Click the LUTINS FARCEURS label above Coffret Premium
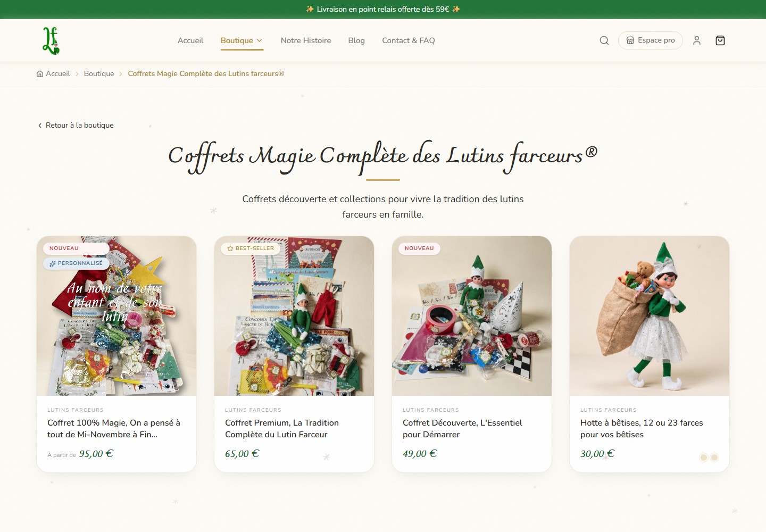Viewport: 766px width, 532px height. pyautogui.click(x=253, y=410)
